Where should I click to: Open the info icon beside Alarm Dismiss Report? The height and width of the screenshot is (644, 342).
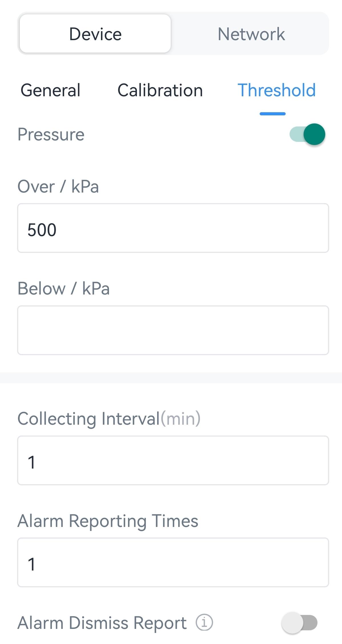pyautogui.click(x=204, y=622)
